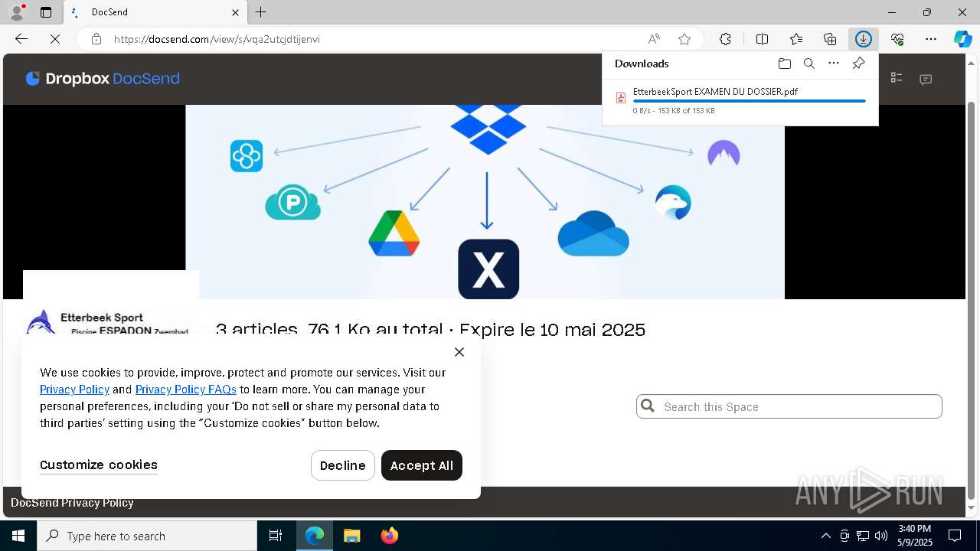This screenshot has width=980, height=551.
Task: Click the browser Back arrow
Action: point(21,39)
